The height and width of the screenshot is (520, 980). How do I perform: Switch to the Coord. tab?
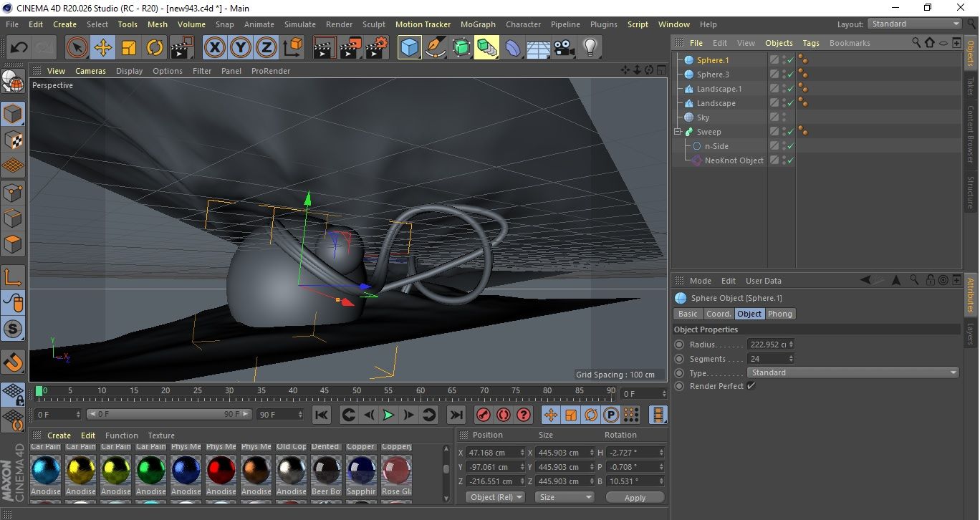[x=719, y=314]
